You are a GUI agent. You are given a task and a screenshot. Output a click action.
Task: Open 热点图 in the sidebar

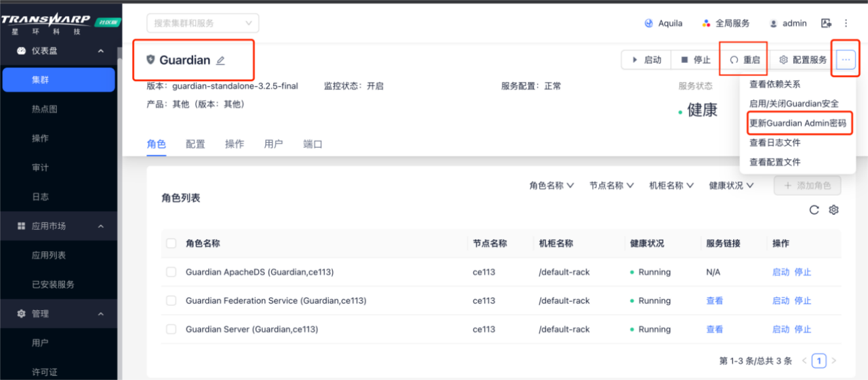click(x=59, y=109)
